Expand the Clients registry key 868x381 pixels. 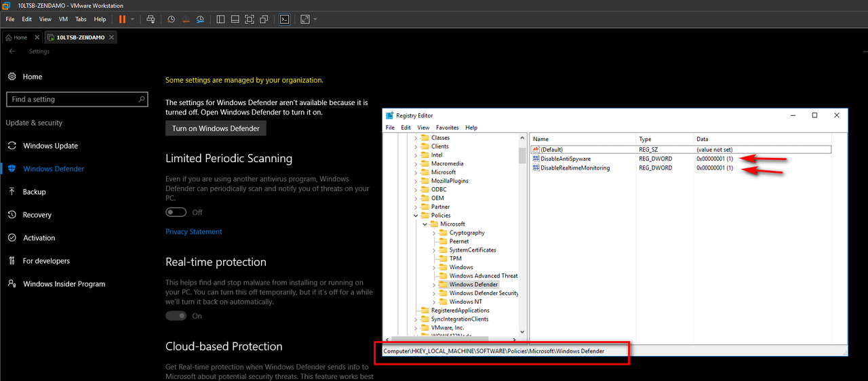[416, 146]
